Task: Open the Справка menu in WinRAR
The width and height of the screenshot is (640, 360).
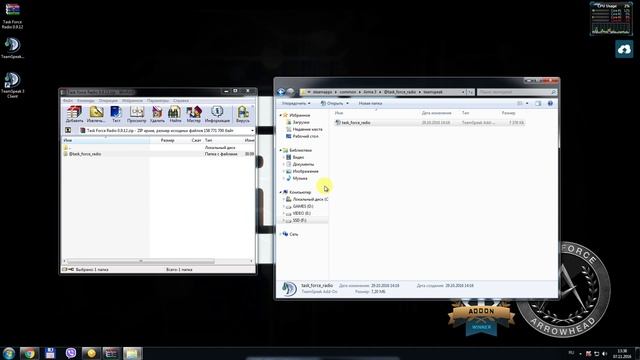Action: click(181, 100)
